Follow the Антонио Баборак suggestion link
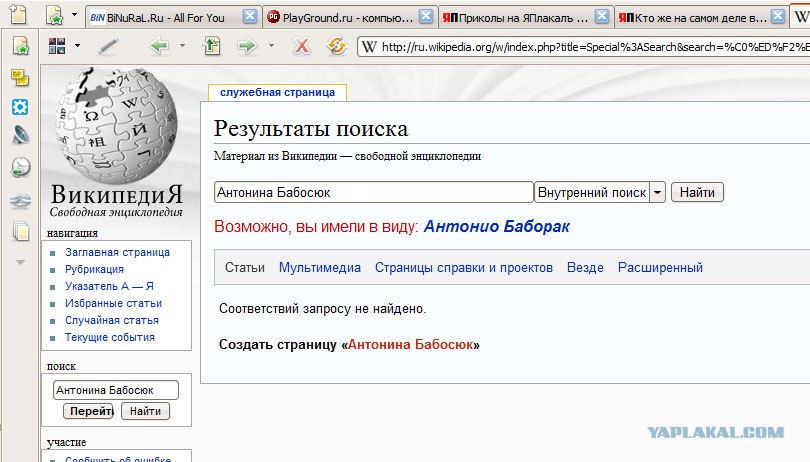Viewport: 810px width, 462px height. coord(496,226)
